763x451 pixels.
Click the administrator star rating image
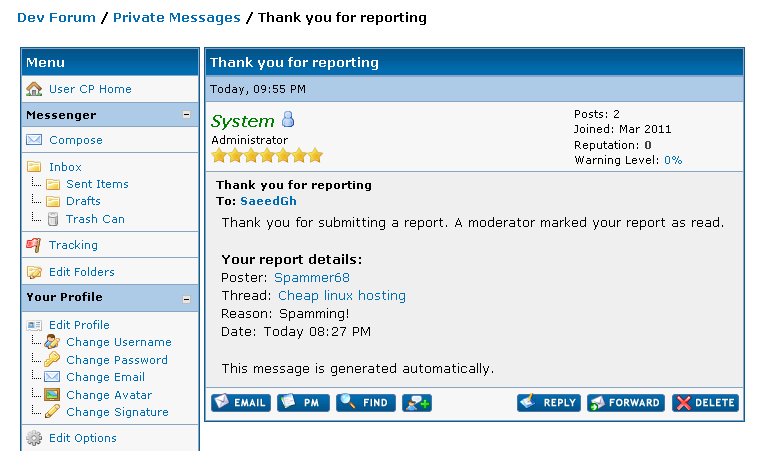267,156
